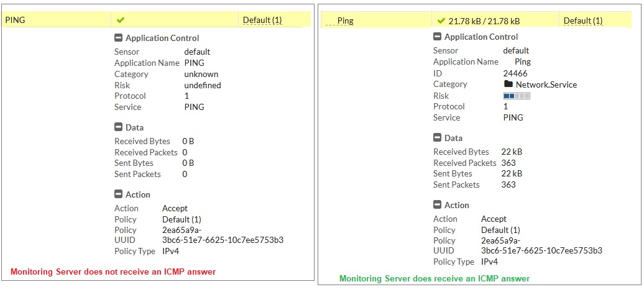Viewport: 644px width, 292px height.
Task: Click the minus icon beside left Application Control
Action: pos(118,38)
